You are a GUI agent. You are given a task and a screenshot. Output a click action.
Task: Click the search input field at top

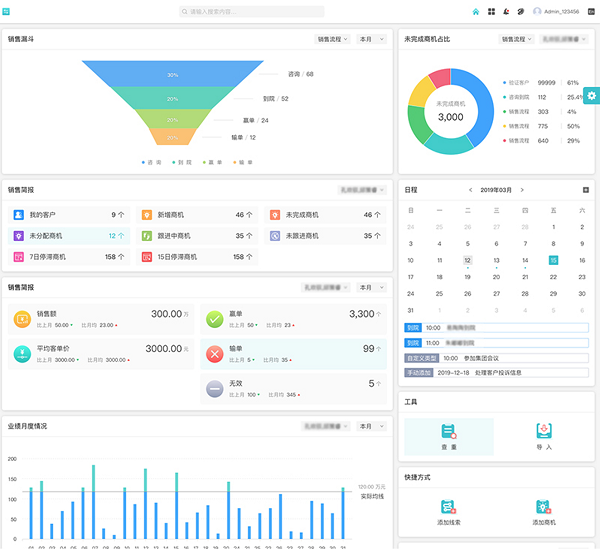coord(251,12)
